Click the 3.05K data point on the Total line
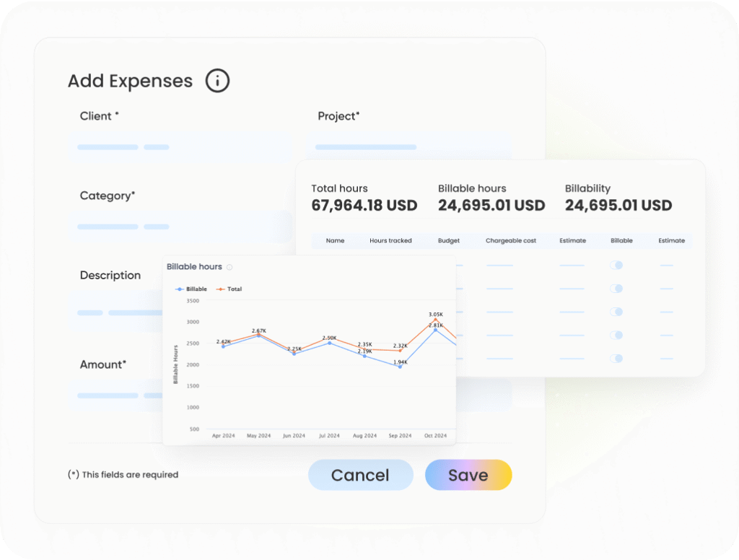The width and height of the screenshot is (739, 560). 435,320
